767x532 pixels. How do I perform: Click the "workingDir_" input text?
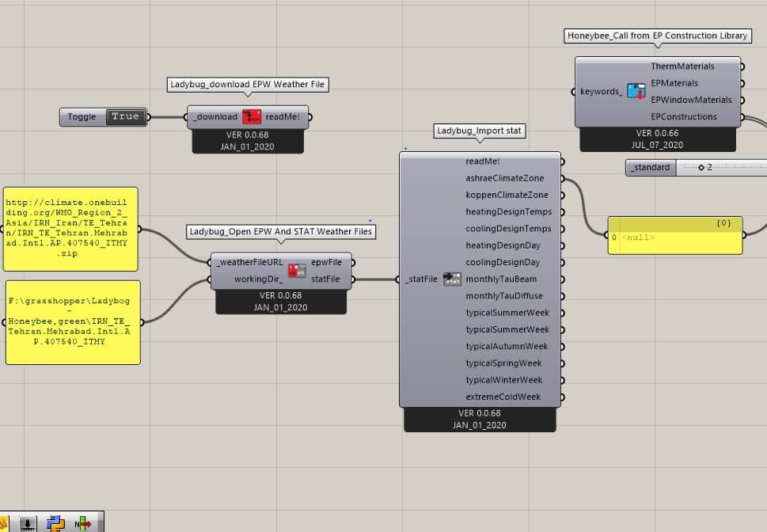(x=258, y=279)
